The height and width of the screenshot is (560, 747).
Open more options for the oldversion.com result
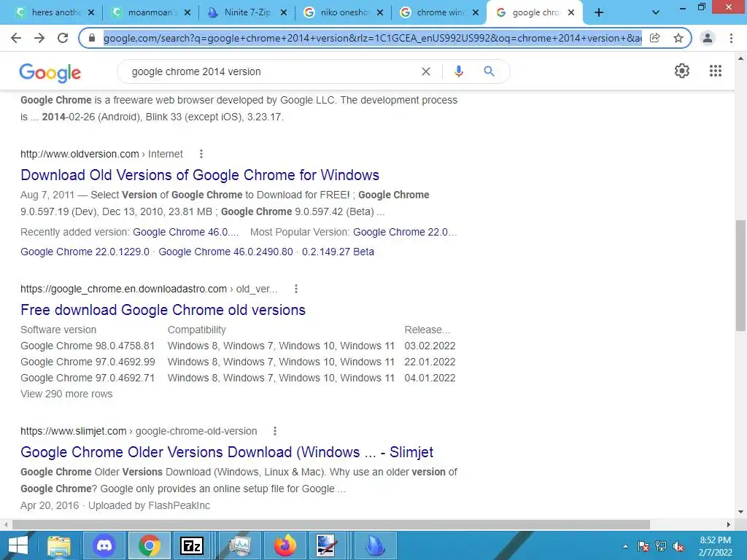[x=201, y=154]
